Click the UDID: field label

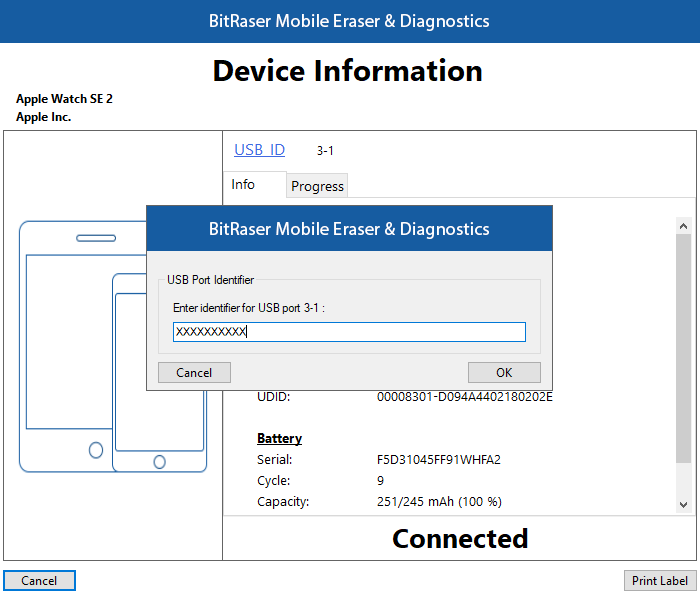(274, 396)
